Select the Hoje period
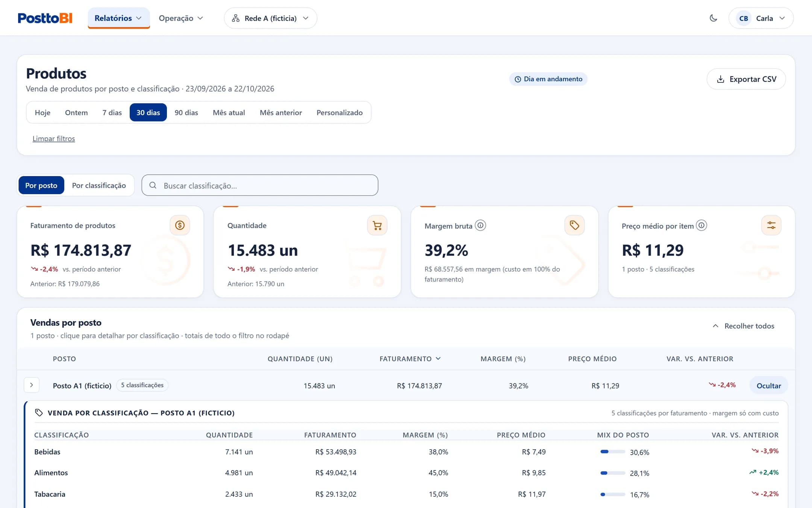Screen dimensions: 812x508 point(42,113)
